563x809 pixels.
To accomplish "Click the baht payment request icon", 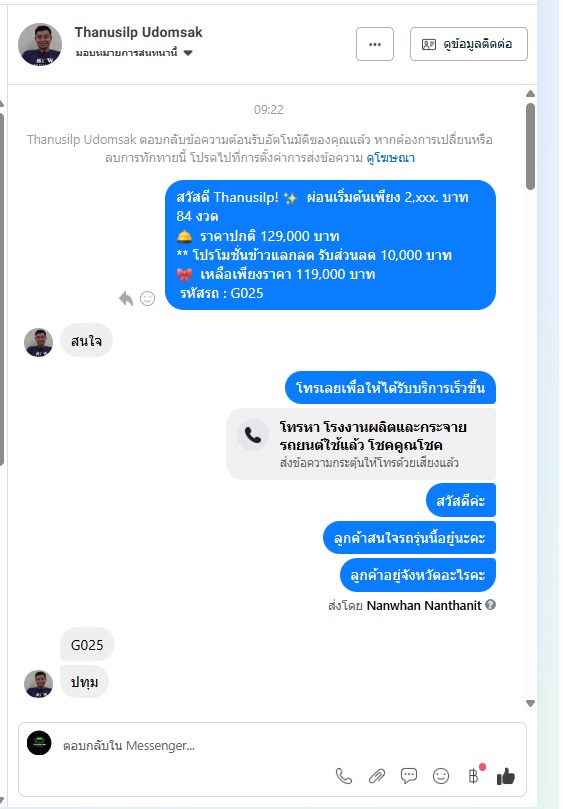I will coord(473,776).
